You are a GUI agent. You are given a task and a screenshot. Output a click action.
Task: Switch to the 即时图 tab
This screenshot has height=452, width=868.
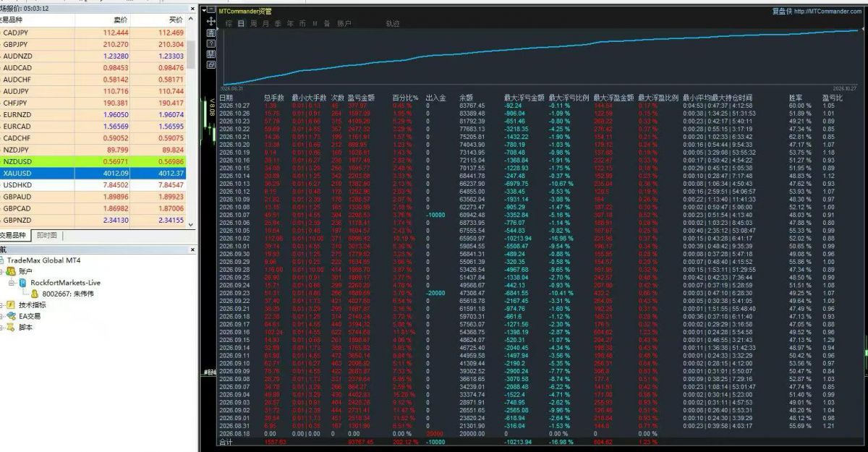(x=47, y=236)
